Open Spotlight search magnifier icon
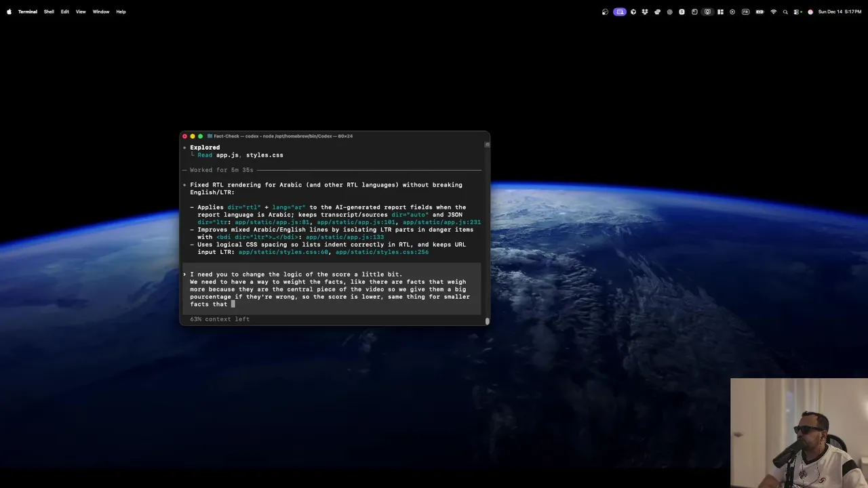This screenshot has width=868, height=488. (x=785, y=12)
